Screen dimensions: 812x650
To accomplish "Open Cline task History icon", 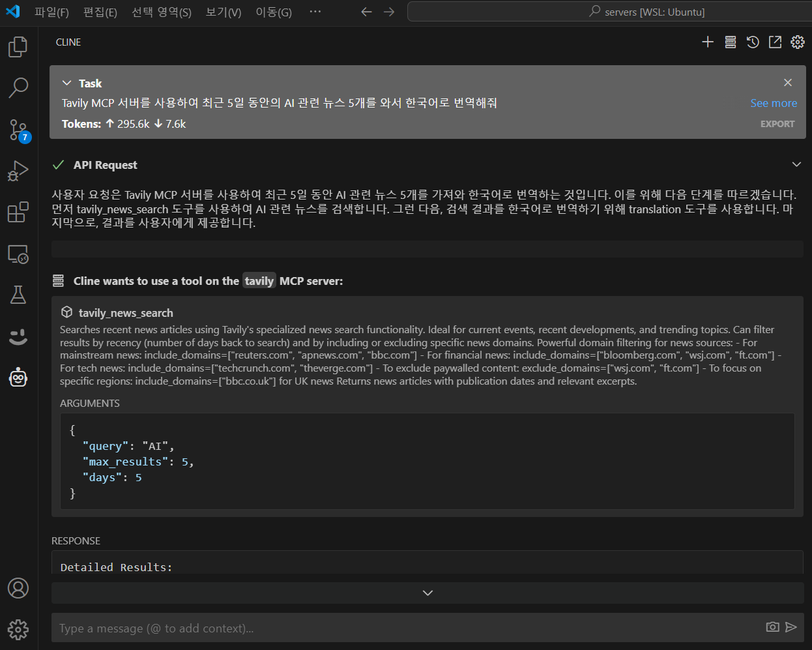I will pyautogui.click(x=753, y=42).
